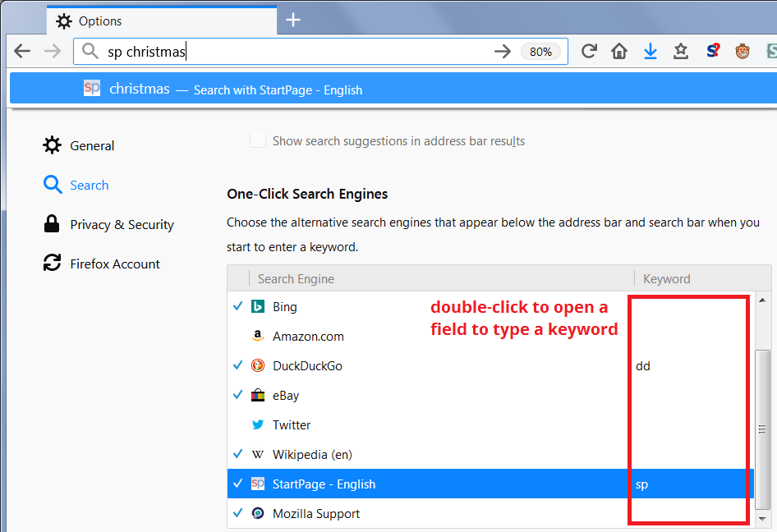Click the magnifier icon in the address bar

(x=90, y=51)
